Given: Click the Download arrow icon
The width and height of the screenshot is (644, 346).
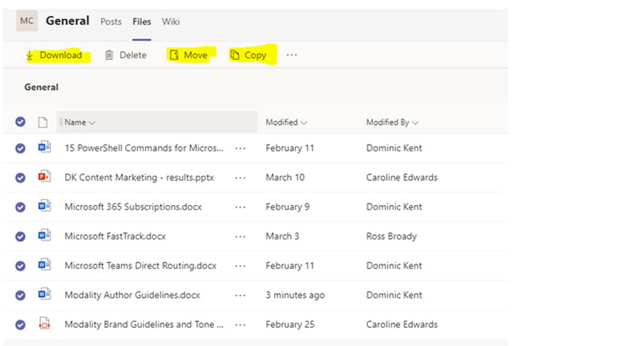Looking at the screenshot, I should (x=29, y=55).
